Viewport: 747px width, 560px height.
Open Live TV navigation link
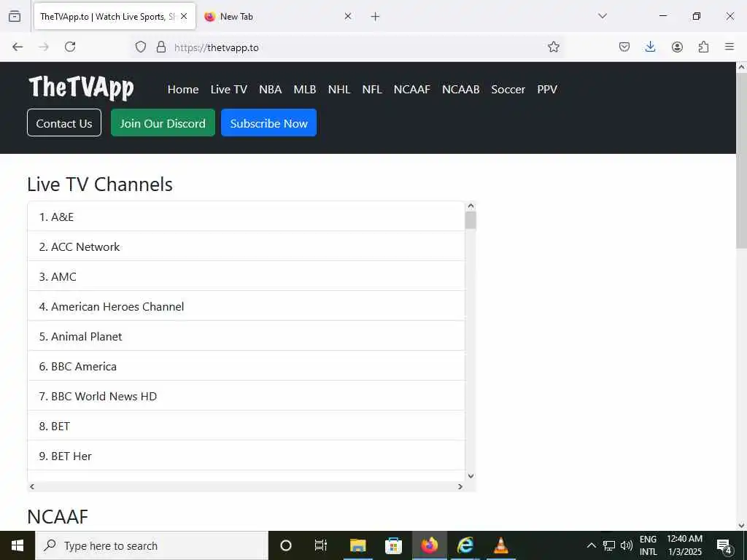click(x=228, y=89)
